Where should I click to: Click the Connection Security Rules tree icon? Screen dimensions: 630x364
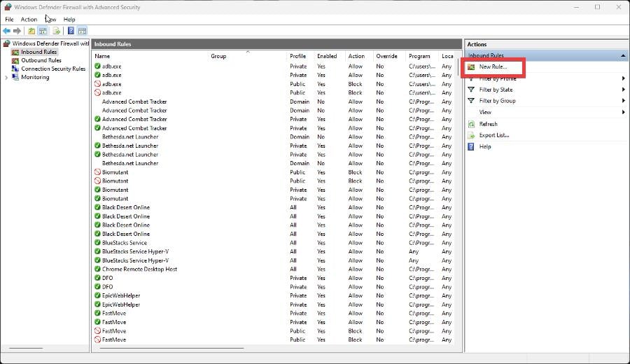click(15, 69)
